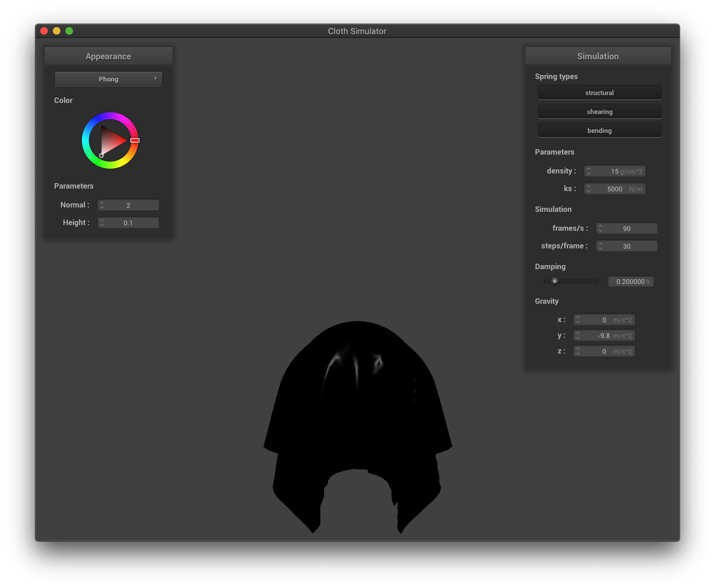Click the damping percentage value field
Viewport: 715px width, 588px height.
click(630, 281)
